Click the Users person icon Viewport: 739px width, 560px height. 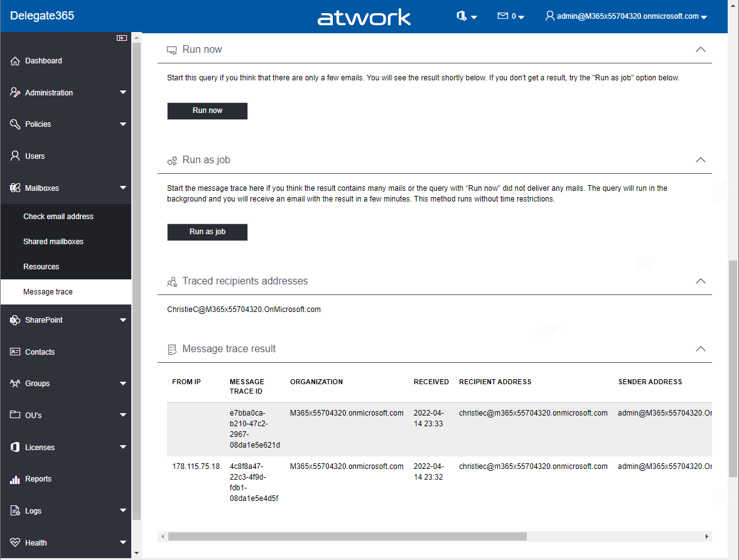(x=16, y=156)
